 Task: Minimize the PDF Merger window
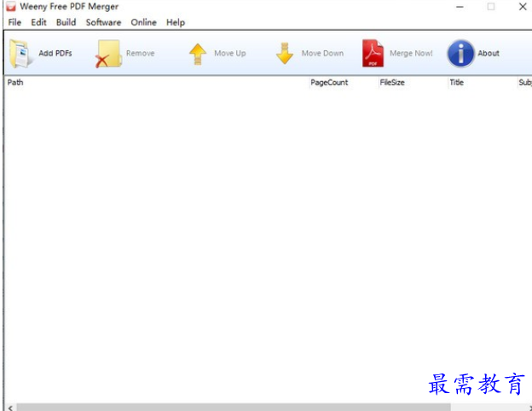[x=460, y=7]
